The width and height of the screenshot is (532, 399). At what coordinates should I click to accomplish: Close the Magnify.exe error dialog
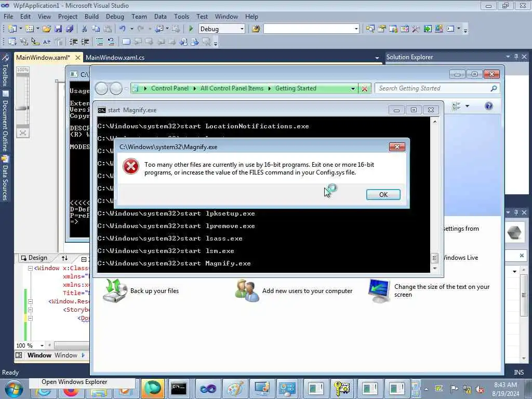point(396,147)
